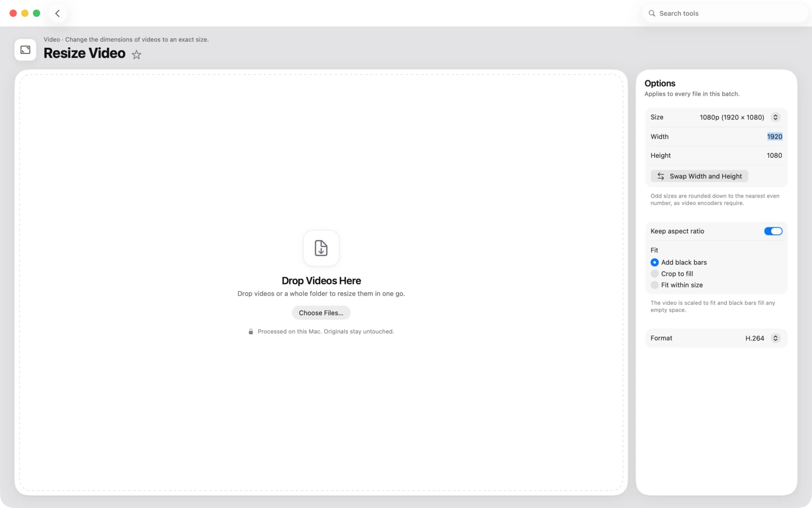Image resolution: width=812 pixels, height=508 pixels.
Task: Edit the Height value 1080
Action: (x=774, y=155)
